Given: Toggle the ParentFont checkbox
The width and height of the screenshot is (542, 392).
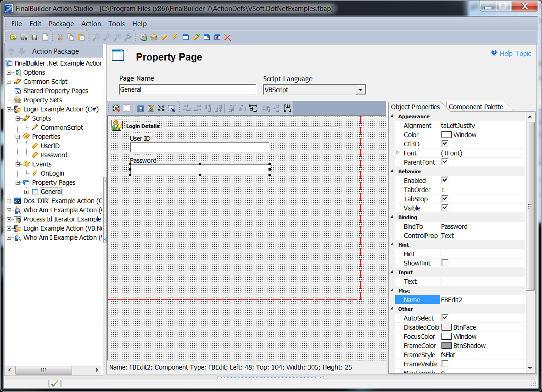Looking at the screenshot, I should [x=445, y=162].
